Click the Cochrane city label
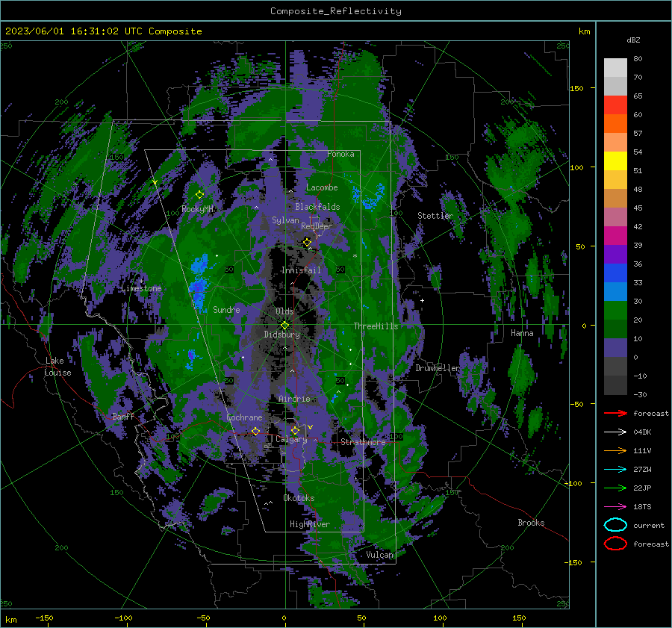672x628 pixels. [x=244, y=417]
